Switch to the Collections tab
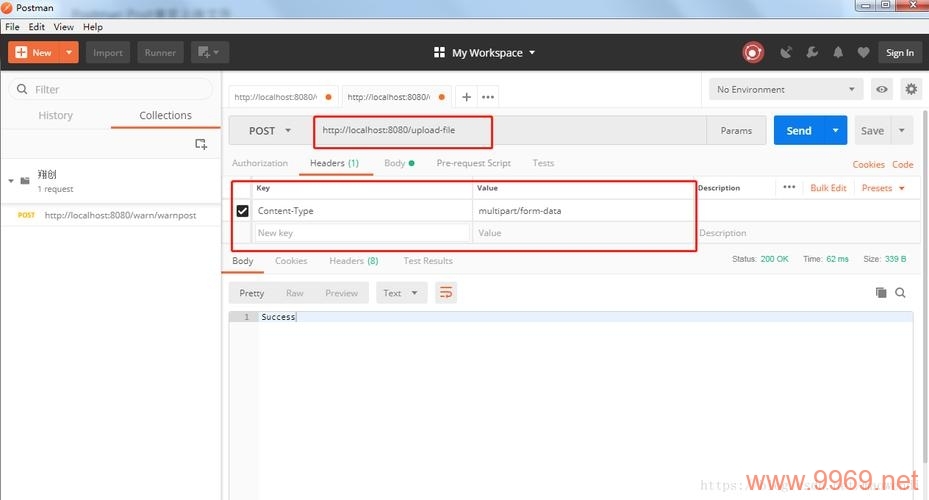929x500 pixels. point(165,115)
